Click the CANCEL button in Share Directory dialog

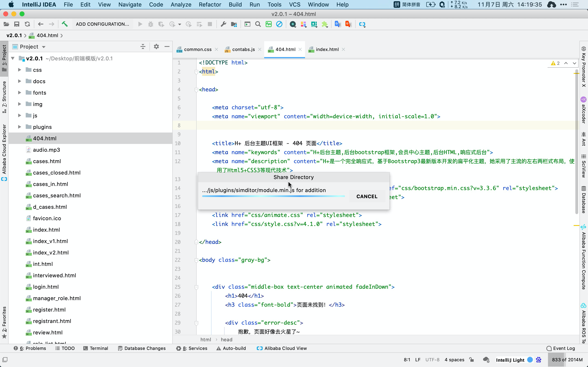(367, 196)
